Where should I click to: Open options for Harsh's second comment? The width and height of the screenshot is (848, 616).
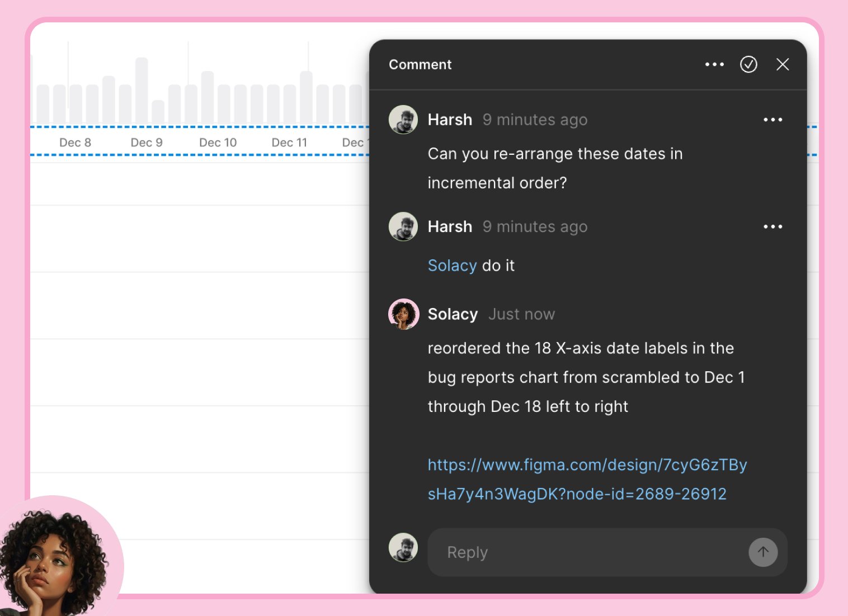pos(773,226)
